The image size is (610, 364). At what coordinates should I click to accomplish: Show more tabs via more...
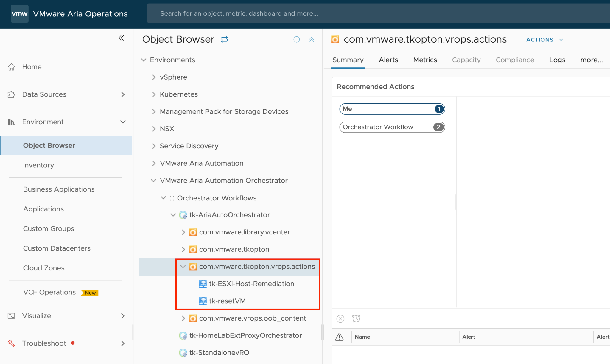click(592, 60)
